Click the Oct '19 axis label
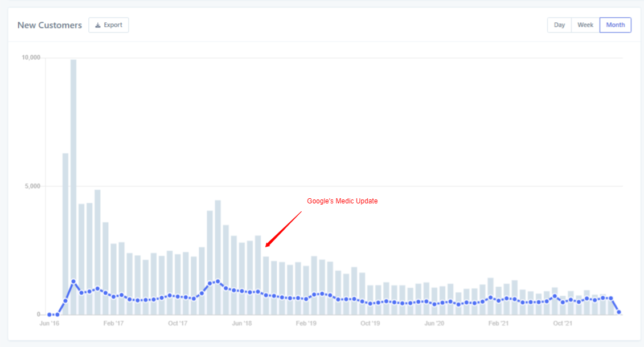Image resolution: width=644 pixels, height=347 pixels. click(370, 324)
